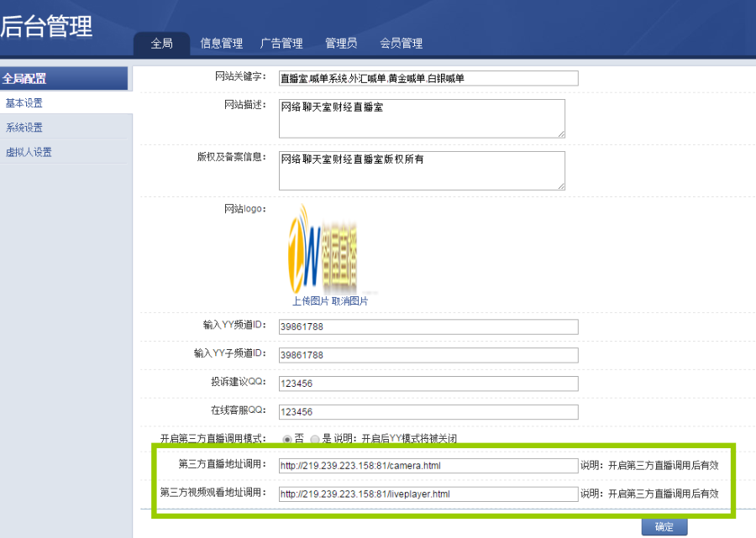The width and height of the screenshot is (756, 538).
Task: Open the 广告管理 section
Action: pos(281,44)
